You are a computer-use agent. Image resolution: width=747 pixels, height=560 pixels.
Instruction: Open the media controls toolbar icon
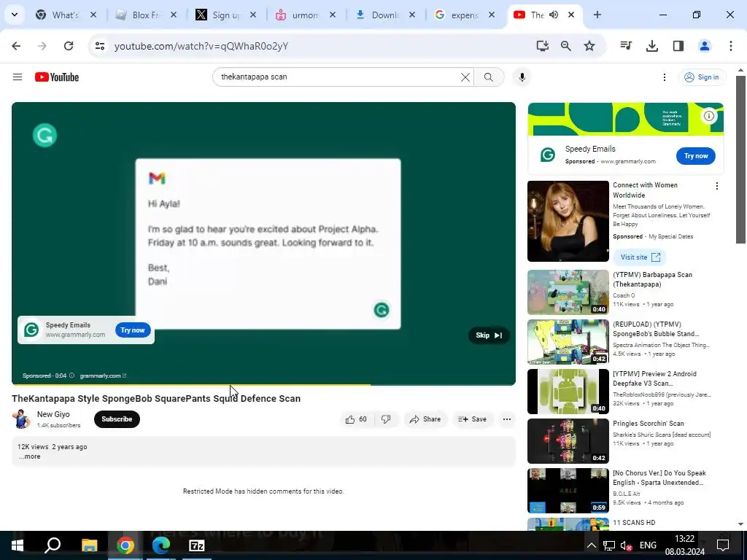click(626, 46)
